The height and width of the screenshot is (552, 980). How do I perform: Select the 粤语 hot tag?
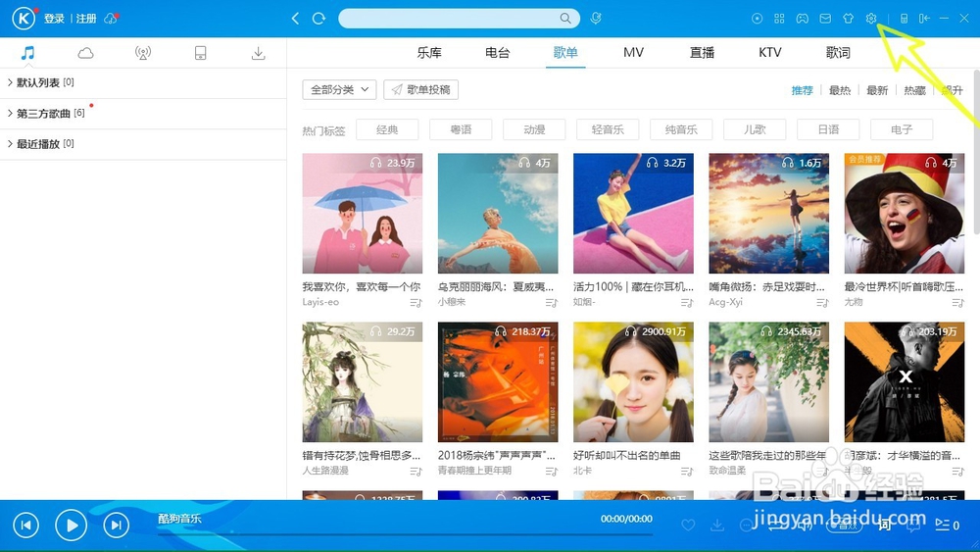click(461, 129)
